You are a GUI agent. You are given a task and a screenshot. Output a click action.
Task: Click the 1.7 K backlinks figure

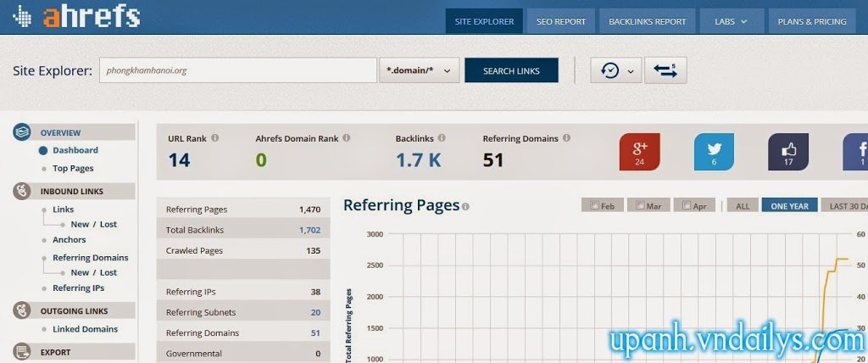coord(419,160)
